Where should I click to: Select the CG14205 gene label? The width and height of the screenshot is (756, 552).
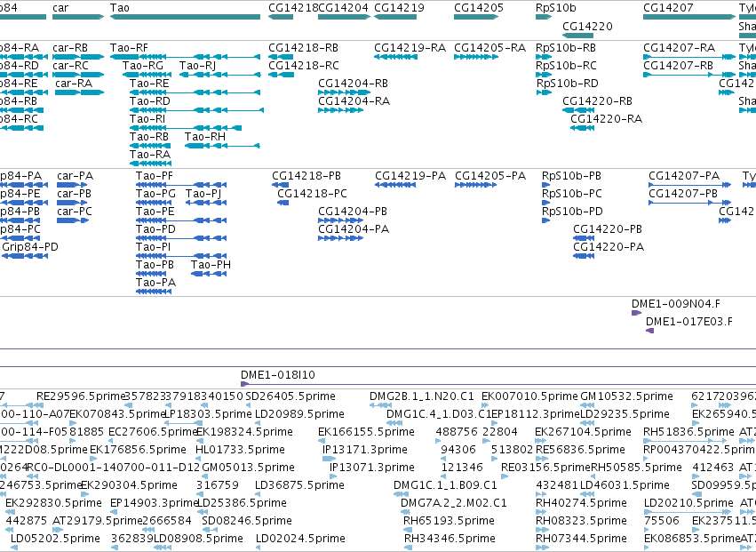click(479, 8)
